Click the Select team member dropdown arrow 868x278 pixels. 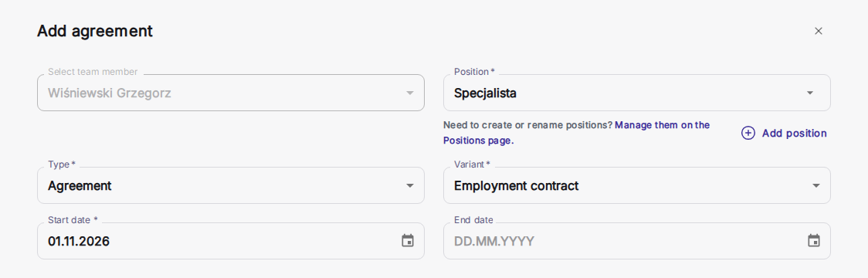[x=409, y=93]
